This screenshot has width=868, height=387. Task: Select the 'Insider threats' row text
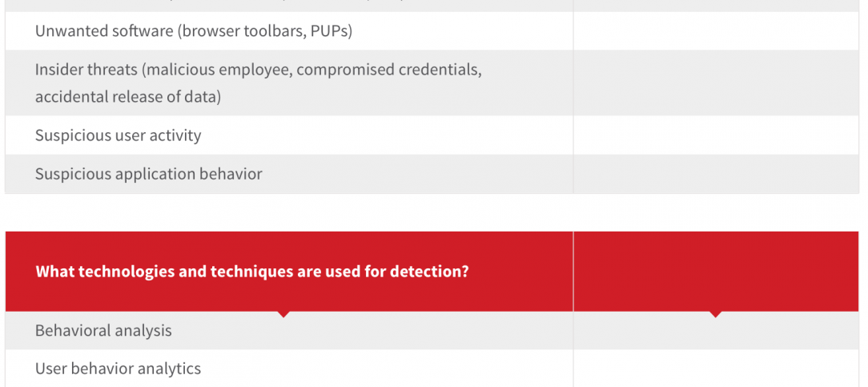coord(258,83)
